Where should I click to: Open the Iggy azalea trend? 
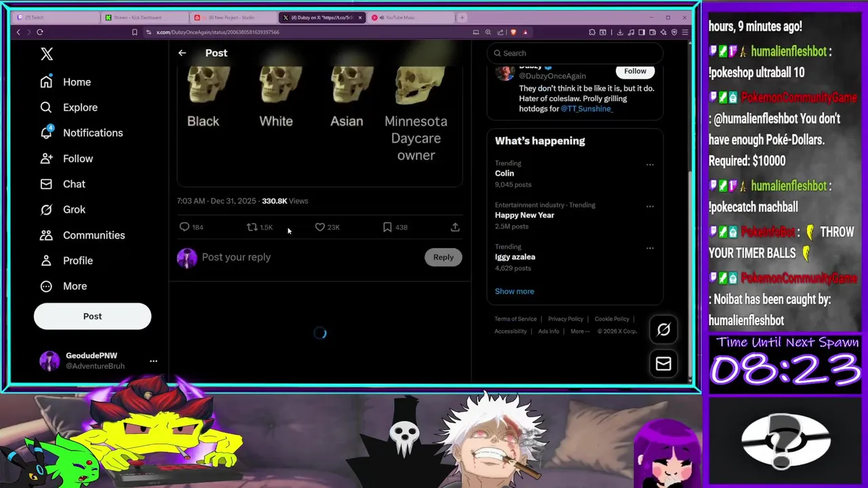coord(515,258)
